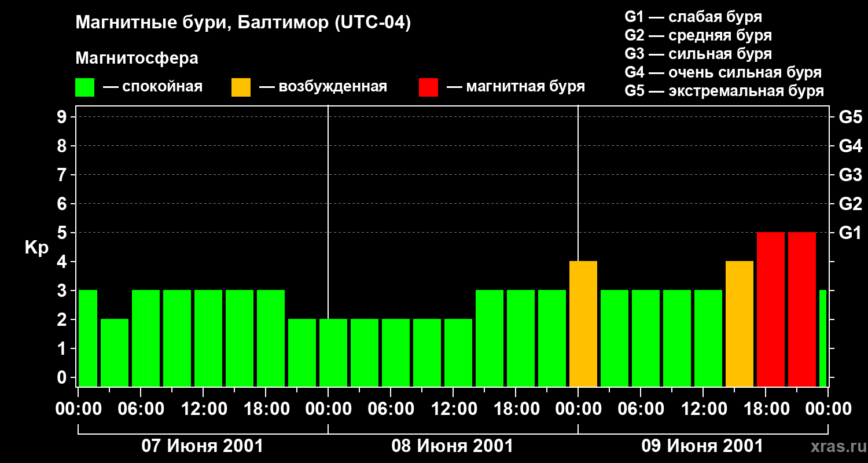Image resolution: width=868 pixels, height=463 pixels.
Task: Click the chart title Магнитные бури, Балтимор
Action: tap(243, 23)
